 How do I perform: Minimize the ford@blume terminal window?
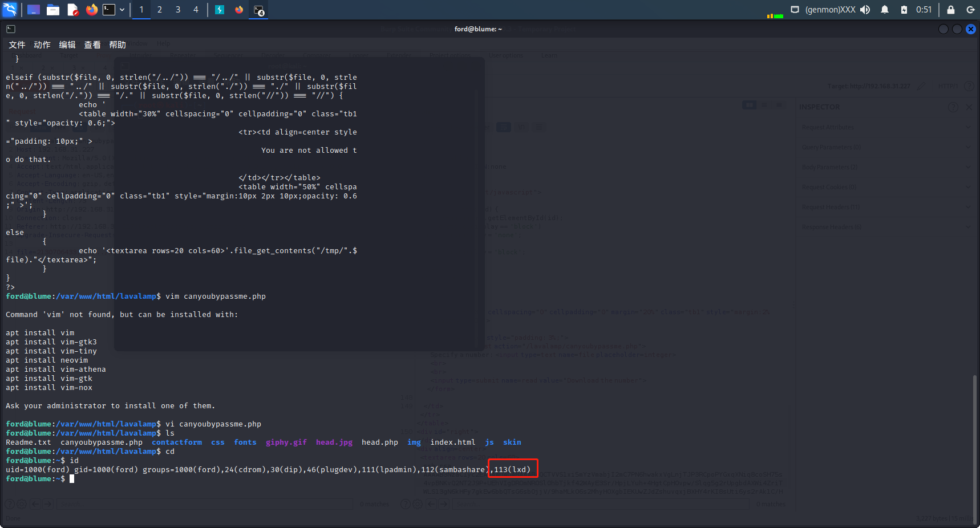click(943, 29)
